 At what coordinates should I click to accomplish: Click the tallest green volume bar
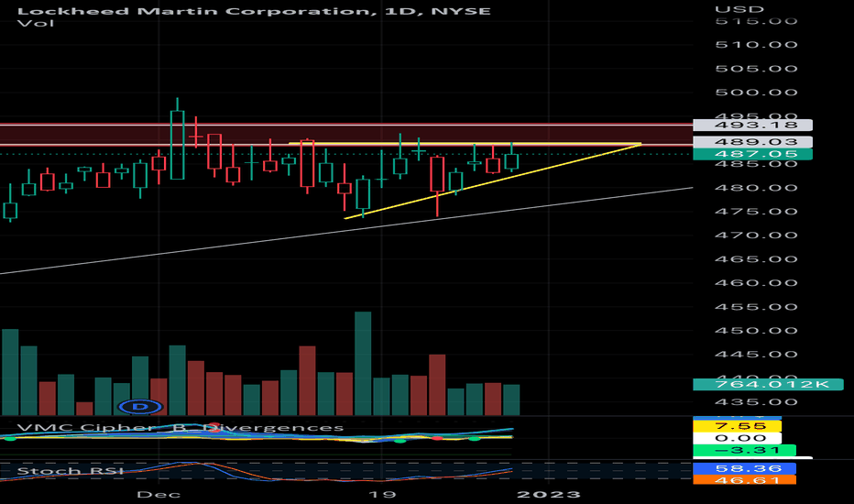363,364
